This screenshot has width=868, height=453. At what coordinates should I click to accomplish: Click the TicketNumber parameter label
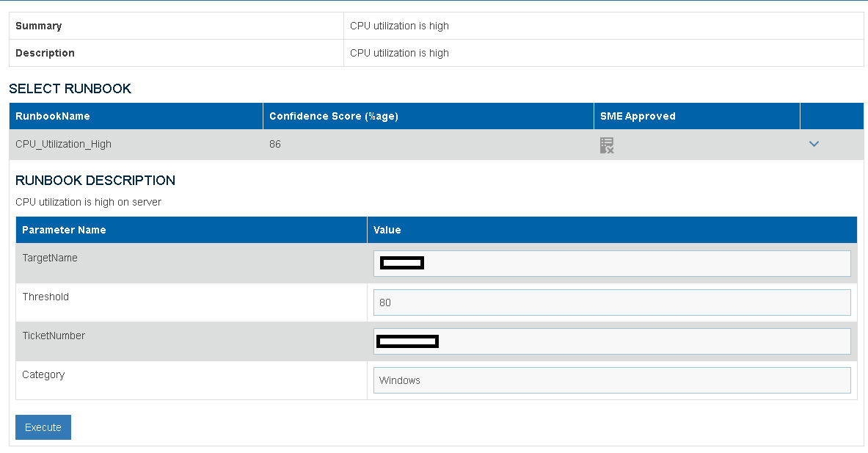tap(54, 336)
